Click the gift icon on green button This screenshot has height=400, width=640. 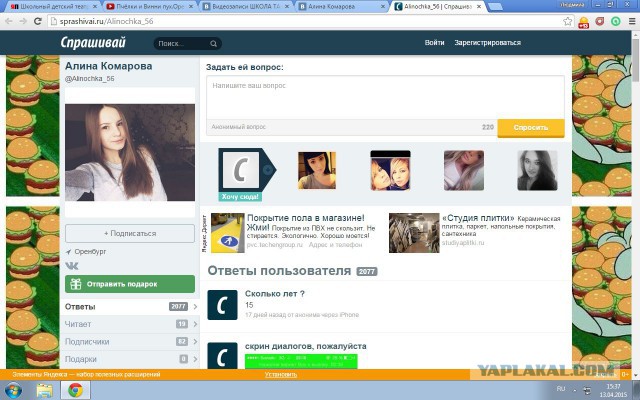point(76,284)
